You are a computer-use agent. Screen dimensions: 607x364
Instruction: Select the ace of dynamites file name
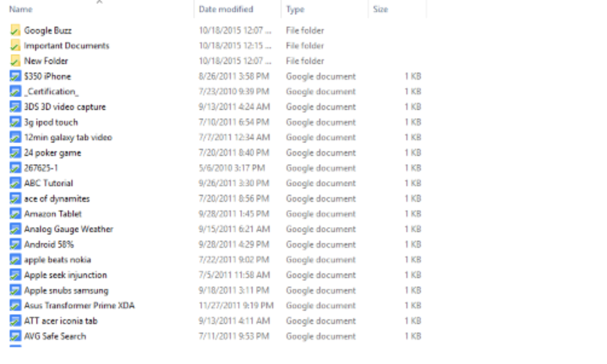(57, 199)
